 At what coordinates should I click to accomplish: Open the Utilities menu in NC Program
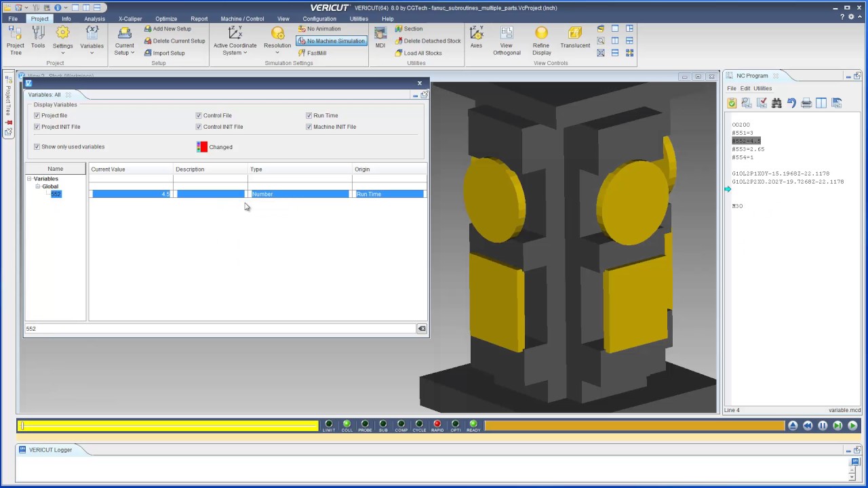[763, 89]
